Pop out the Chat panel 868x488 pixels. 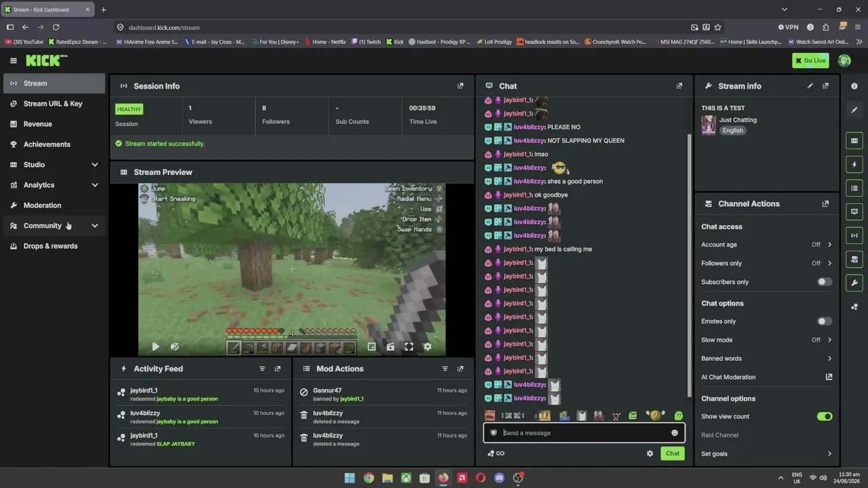[x=679, y=86]
